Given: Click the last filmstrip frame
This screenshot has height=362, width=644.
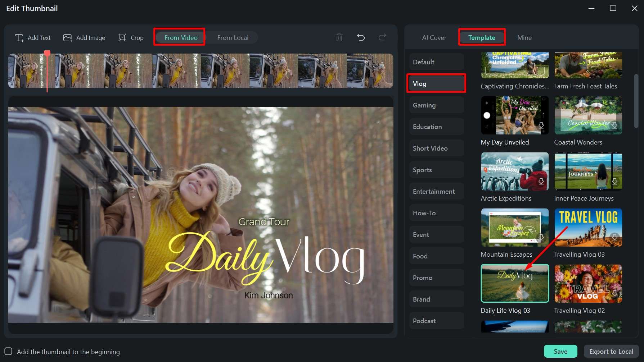Looking at the screenshot, I should point(370,71).
